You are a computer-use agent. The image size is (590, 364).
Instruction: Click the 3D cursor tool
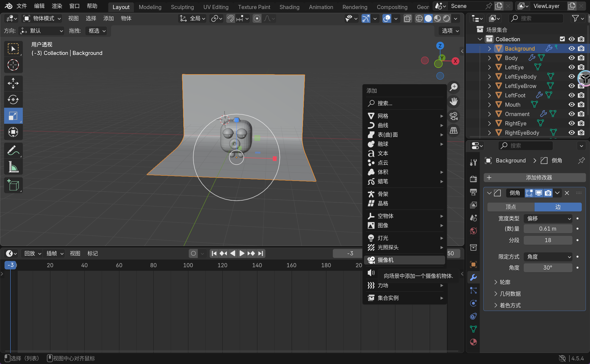pos(13,65)
